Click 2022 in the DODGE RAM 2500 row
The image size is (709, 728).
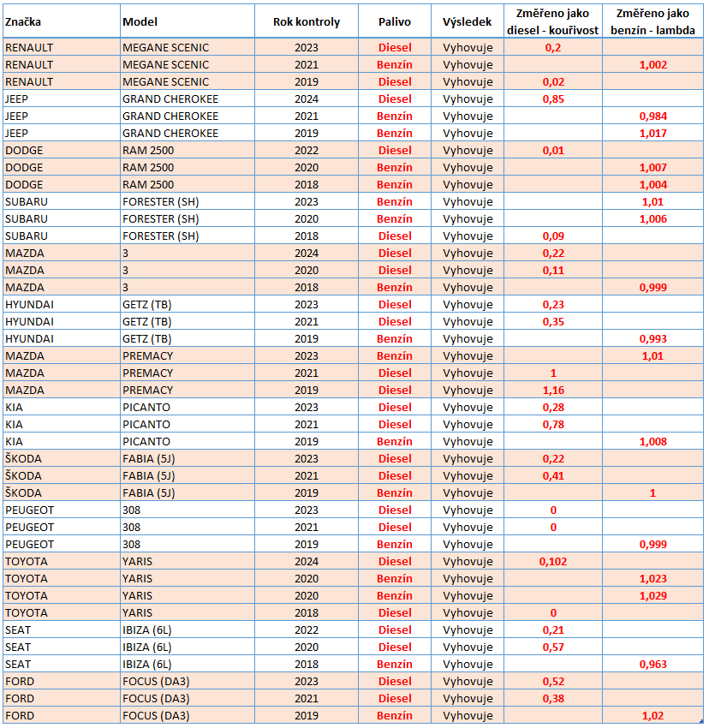tap(307, 151)
